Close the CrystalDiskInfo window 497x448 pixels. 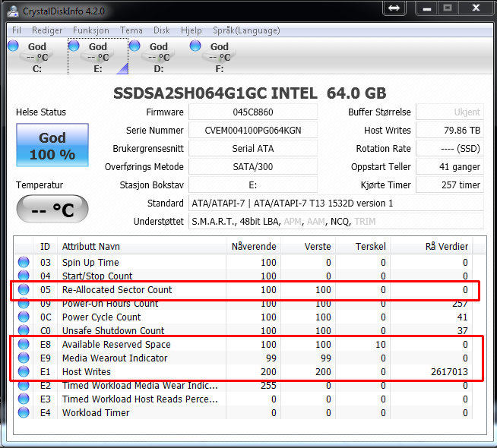(476, 8)
